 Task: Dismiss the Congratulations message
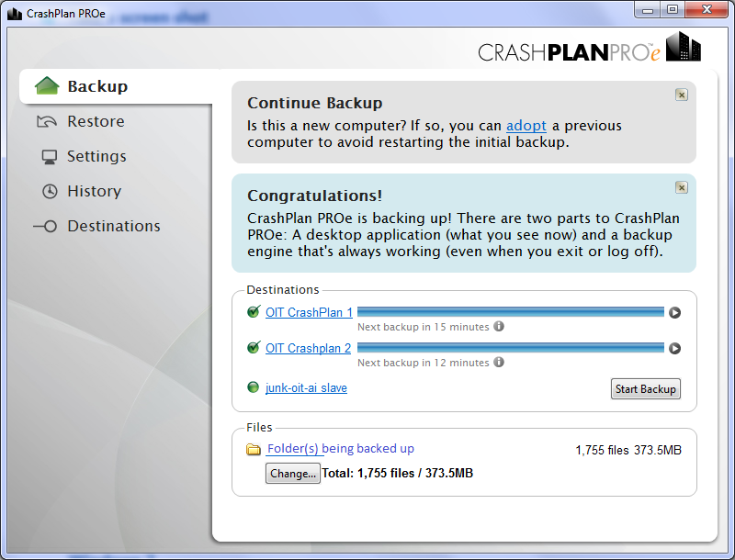tap(682, 188)
